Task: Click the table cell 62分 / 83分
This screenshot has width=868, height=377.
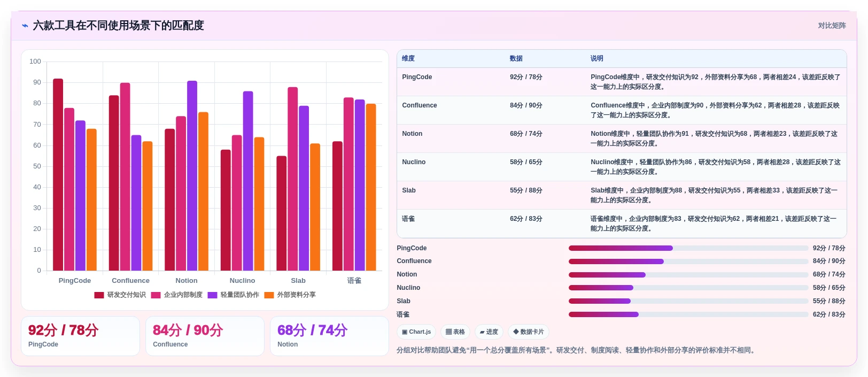Action: 526,219
